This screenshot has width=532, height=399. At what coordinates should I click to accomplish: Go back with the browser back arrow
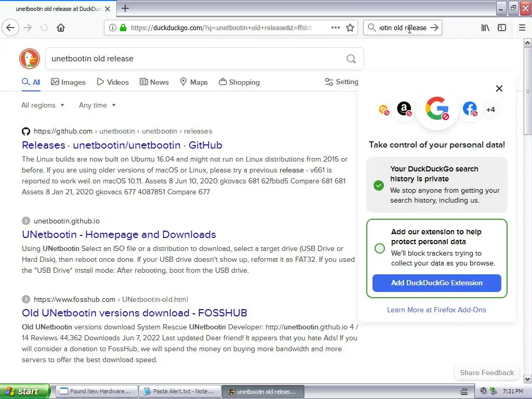(10, 28)
